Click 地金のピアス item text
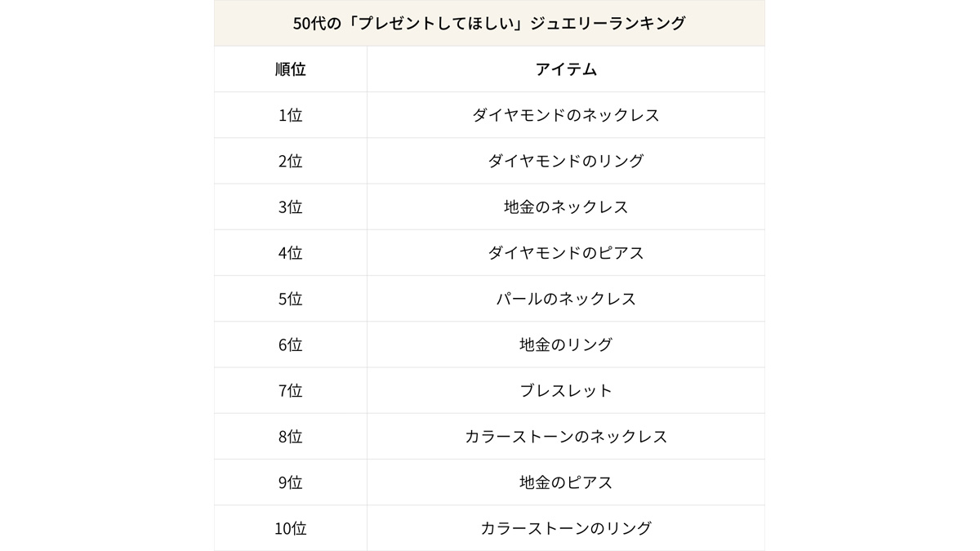Screen dimensions: 980x551 [x=566, y=482]
